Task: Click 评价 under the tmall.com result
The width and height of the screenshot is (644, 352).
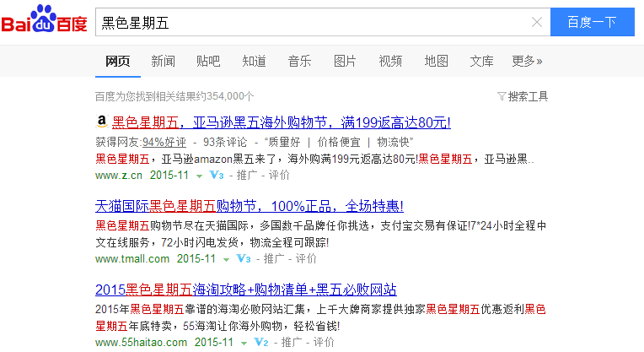Action: click(x=306, y=258)
